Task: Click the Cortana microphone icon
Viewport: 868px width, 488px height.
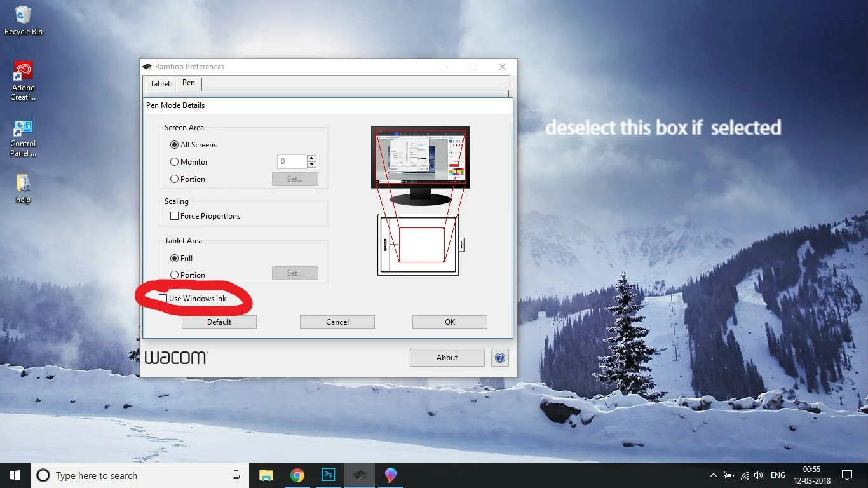Action: [236, 475]
